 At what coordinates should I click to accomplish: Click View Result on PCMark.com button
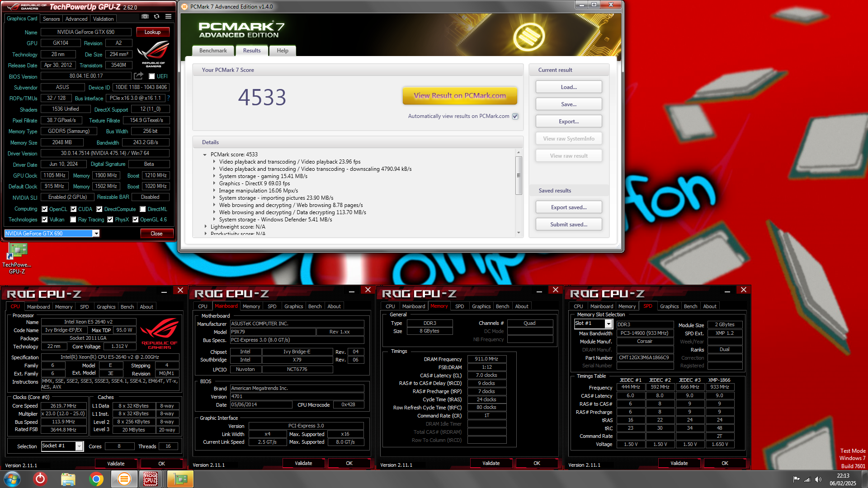460,96
